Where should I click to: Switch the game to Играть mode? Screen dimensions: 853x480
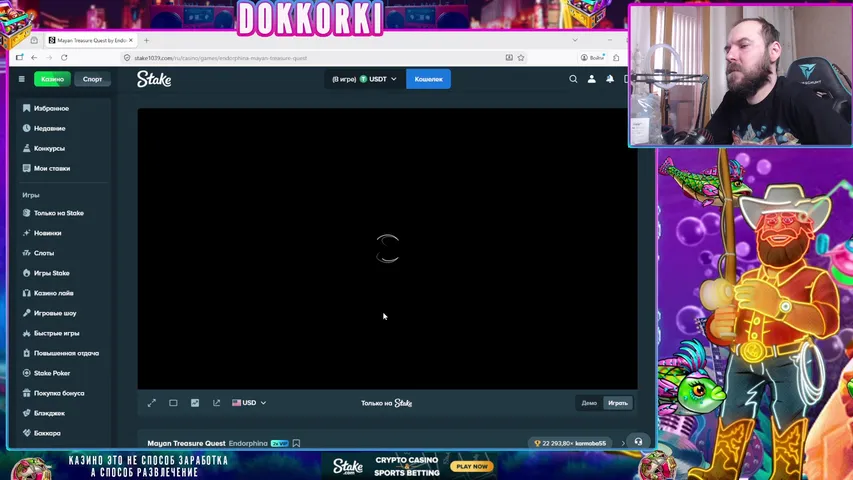pos(618,403)
